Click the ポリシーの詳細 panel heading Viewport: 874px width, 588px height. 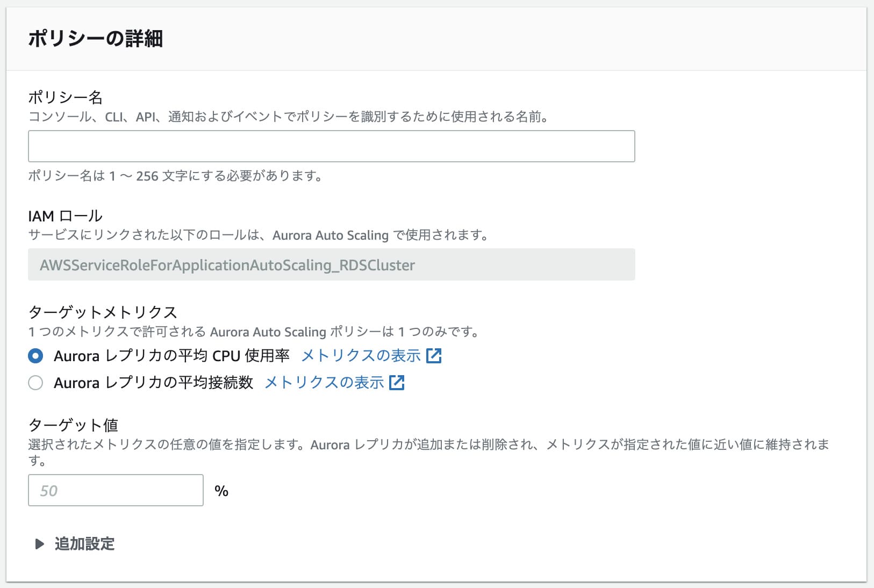pos(95,39)
